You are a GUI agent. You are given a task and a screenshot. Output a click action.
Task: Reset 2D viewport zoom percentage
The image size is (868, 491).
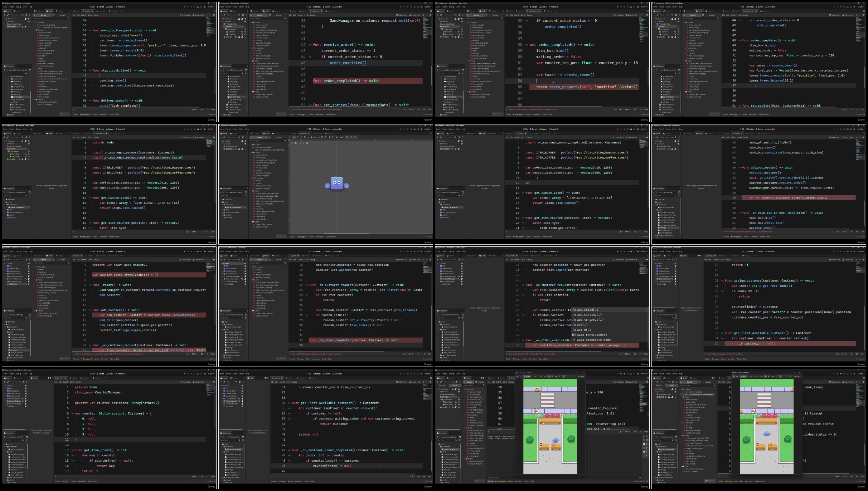pyautogui.click(x=301, y=143)
